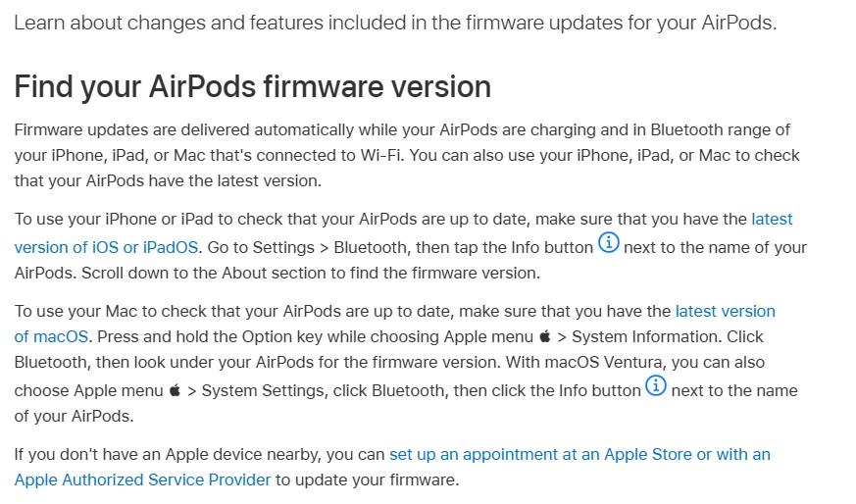Image resolution: width=856 pixels, height=504 pixels.
Task: Click the sentence starting "To use your iPhone or iPad"
Action: tap(294, 219)
